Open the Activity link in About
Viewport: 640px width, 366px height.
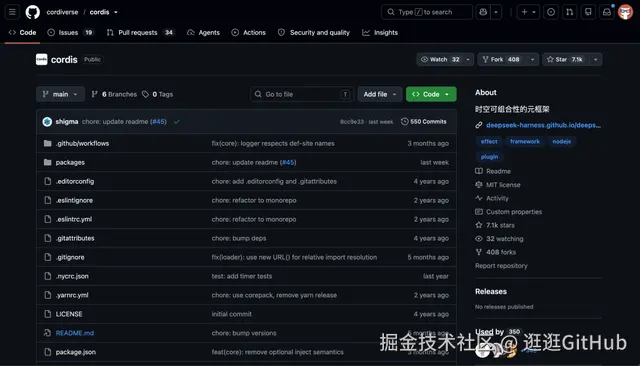pos(492,198)
